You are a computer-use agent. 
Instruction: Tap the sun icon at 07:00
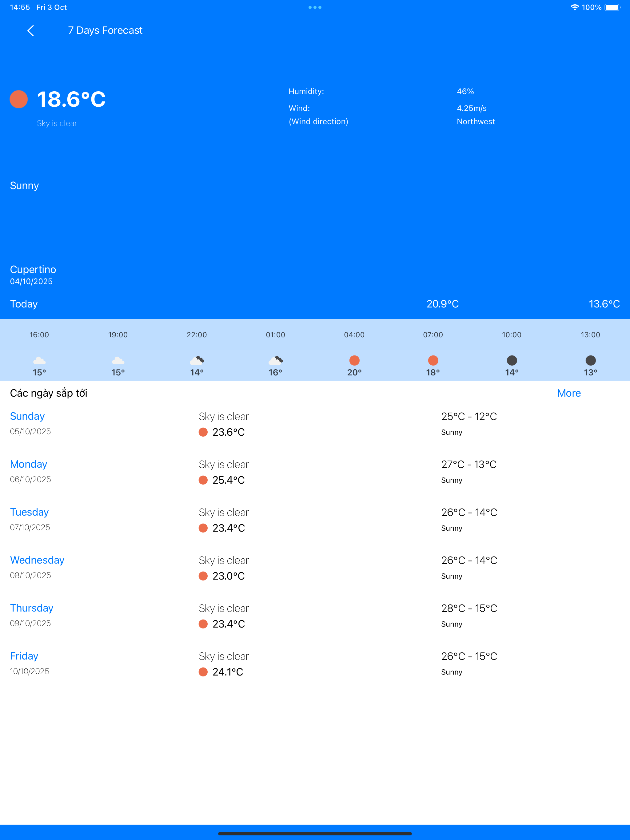pyautogui.click(x=433, y=360)
